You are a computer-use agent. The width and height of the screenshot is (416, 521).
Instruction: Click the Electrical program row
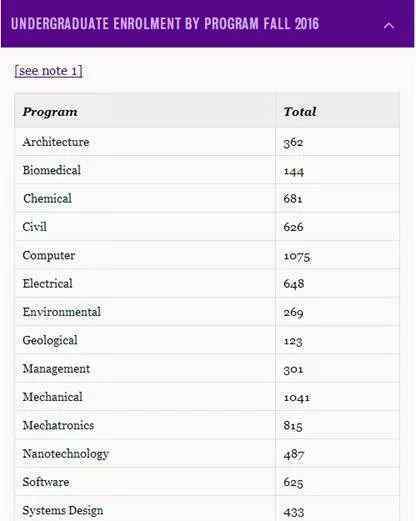tap(207, 284)
